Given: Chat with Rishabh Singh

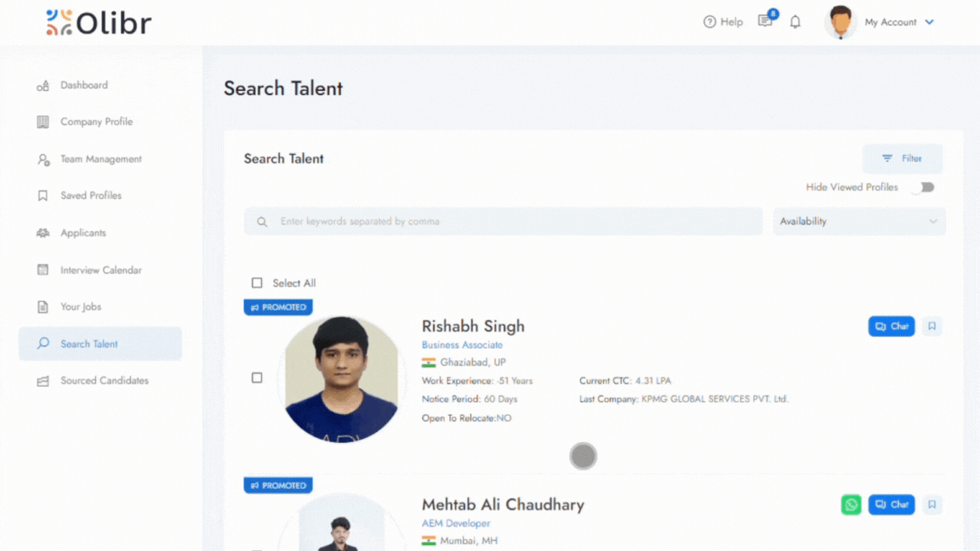Looking at the screenshot, I should click(x=892, y=327).
